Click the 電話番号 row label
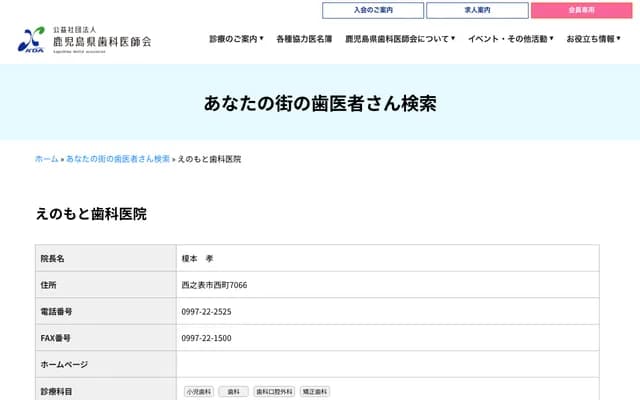640x400 pixels. (56, 311)
